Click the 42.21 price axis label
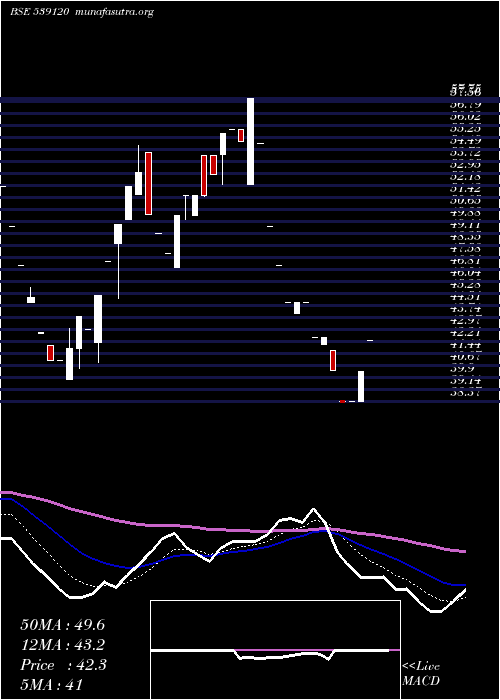Image resolution: width=500 pixels, height=700 pixels. 465,333
